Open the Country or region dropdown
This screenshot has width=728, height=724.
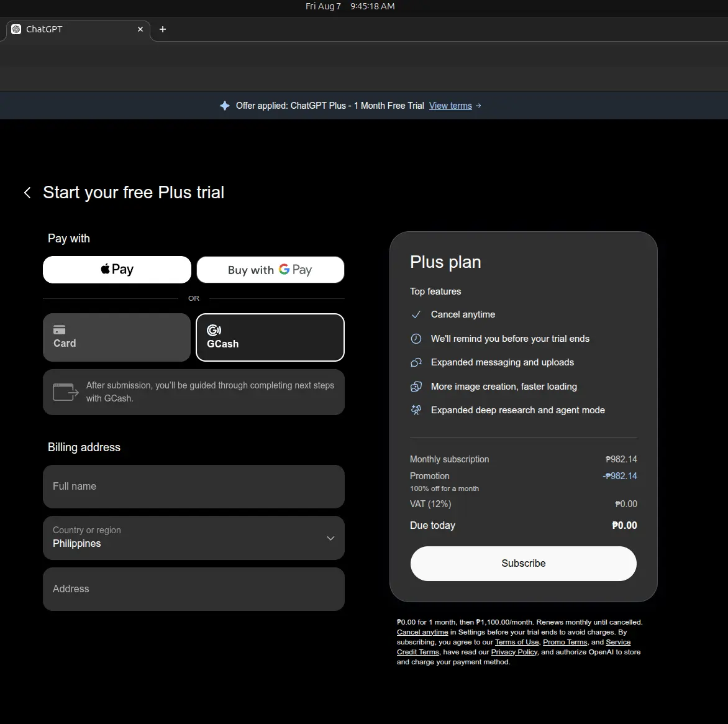pyautogui.click(x=194, y=538)
